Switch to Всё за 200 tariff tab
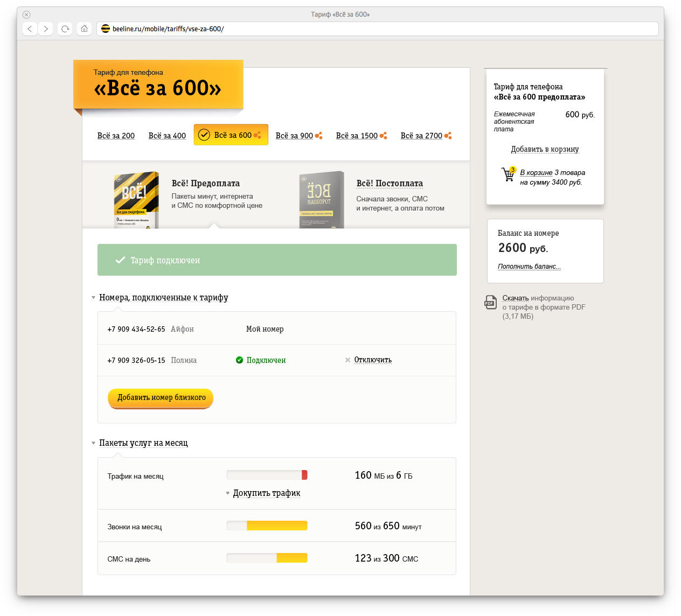The image size is (681, 616). point(116,136)
